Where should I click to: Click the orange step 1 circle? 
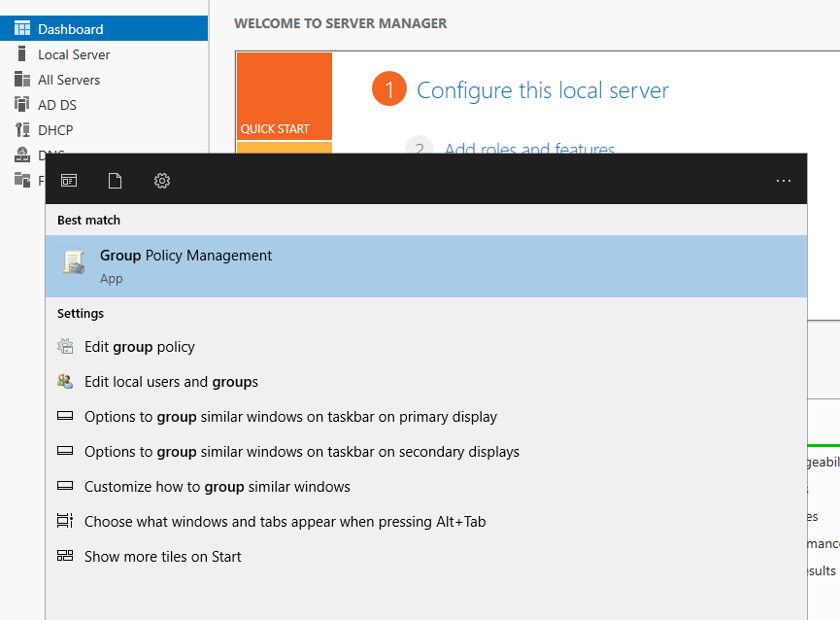pyautogui.click(x=389, y=89)
